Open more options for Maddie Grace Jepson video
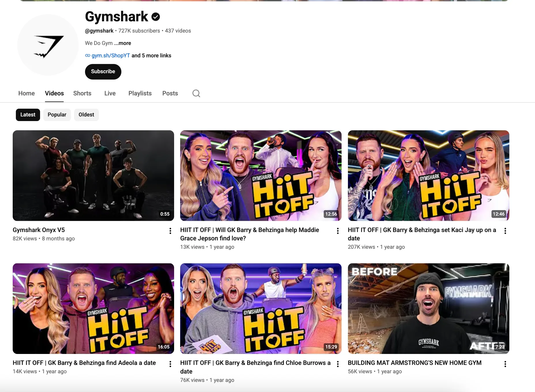Viewport: 535px width, 392px height. click(338, 231)
